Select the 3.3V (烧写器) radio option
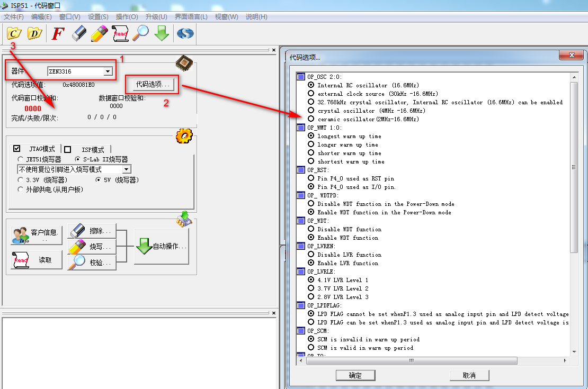Viewport: 588px width, 389px height. (20, 180)
